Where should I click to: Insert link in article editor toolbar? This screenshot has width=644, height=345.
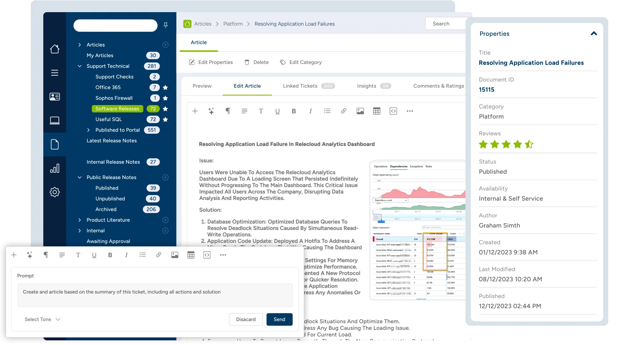343,111
